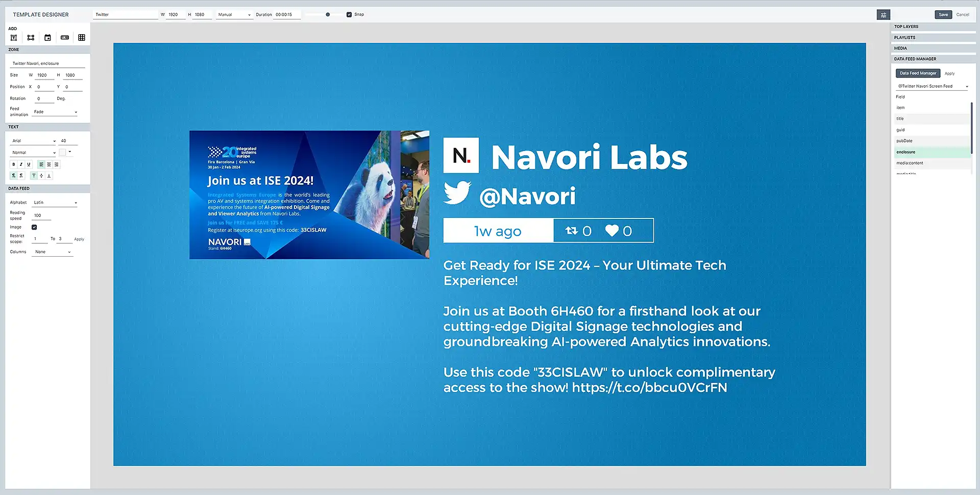The width and height of the screenshot is (980, 495).
Task: Expand the Media panel
Action: [x=933, y=48]
